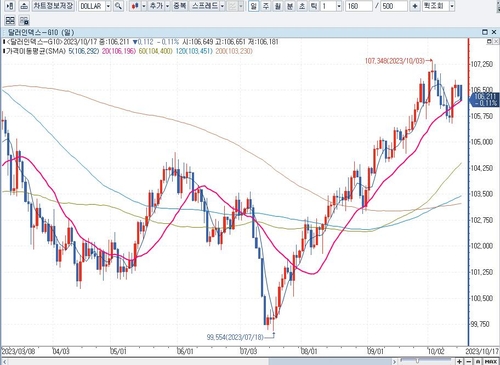Click the 160 bar count field
This screenshot has height=365, width=500.
click(359, 6)
